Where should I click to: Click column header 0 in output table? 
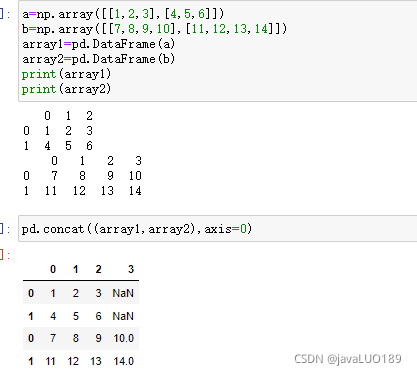coord(53,269)
